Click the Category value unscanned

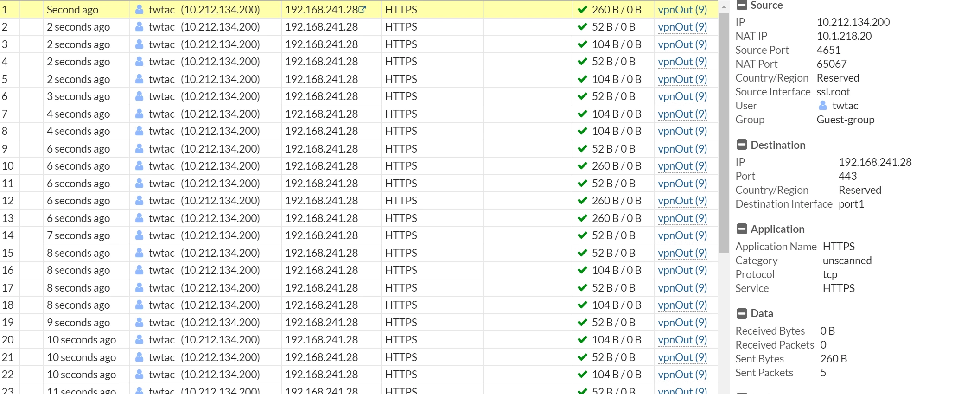click(x=847, y=261)
